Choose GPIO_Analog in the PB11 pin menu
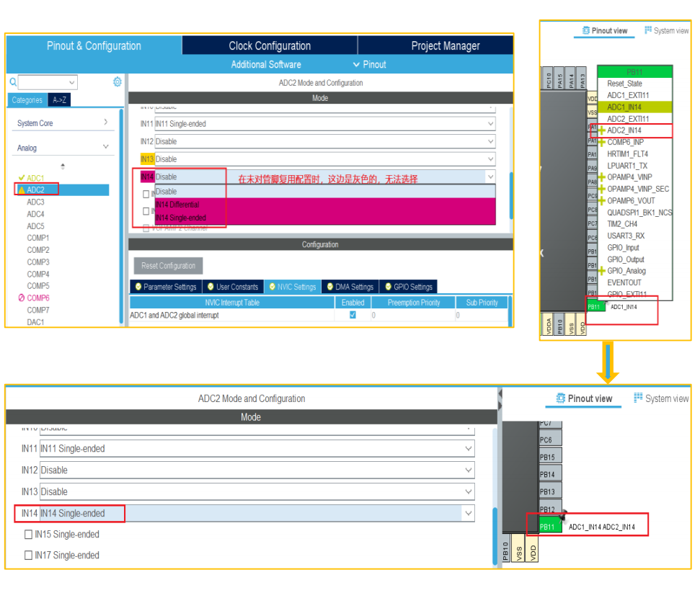Screen dimensions: 700x593 click(x=634, y=271)
